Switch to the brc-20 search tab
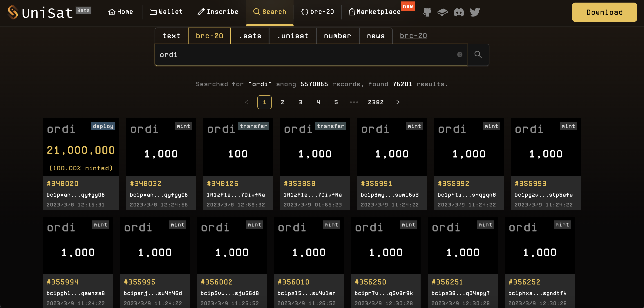Viewport: 644px width, 308px height. (210, 36)
